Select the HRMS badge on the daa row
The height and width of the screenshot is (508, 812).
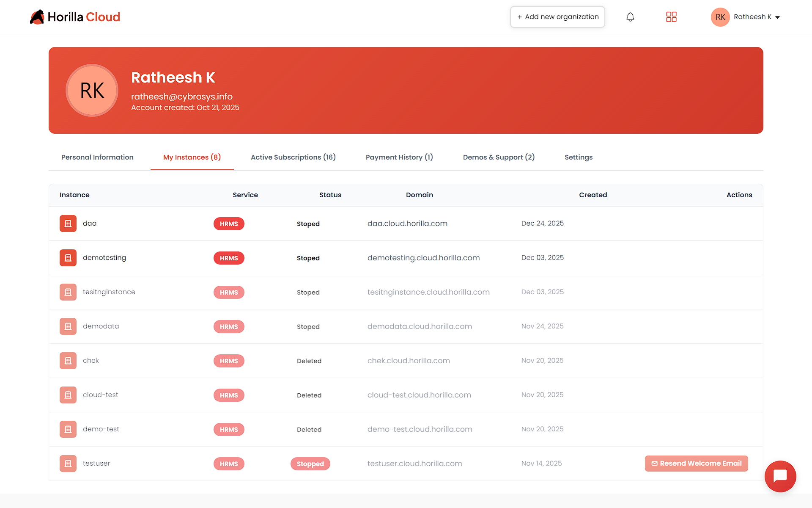[229, 224]
